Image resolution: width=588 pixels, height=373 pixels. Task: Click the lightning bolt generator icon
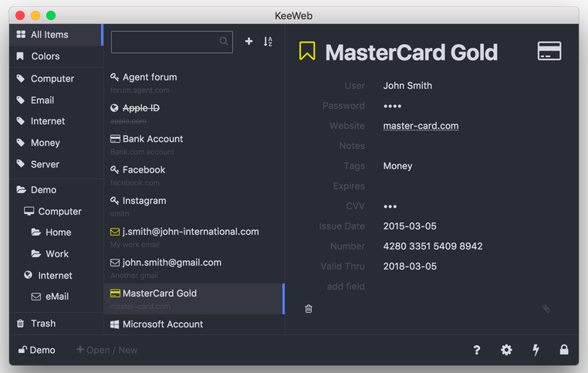[536, 350]
